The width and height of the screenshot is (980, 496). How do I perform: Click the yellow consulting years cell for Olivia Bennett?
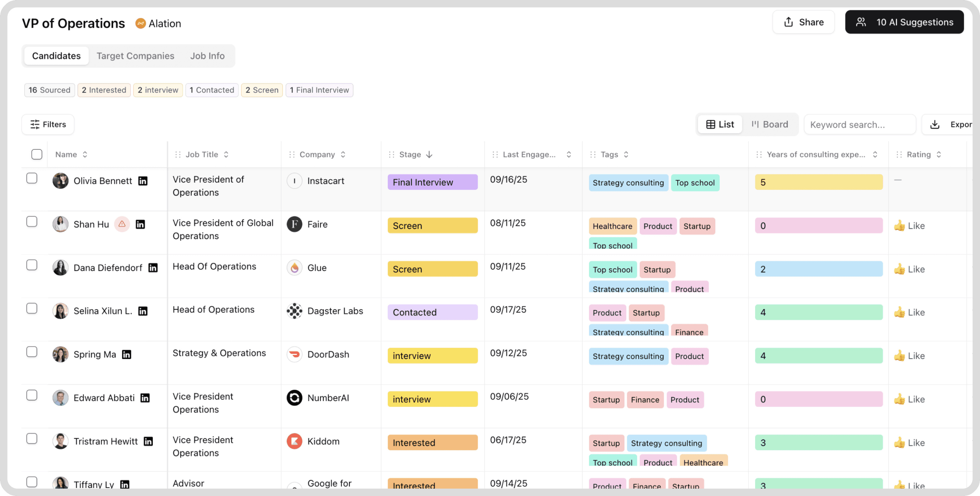tap(819, 182)
